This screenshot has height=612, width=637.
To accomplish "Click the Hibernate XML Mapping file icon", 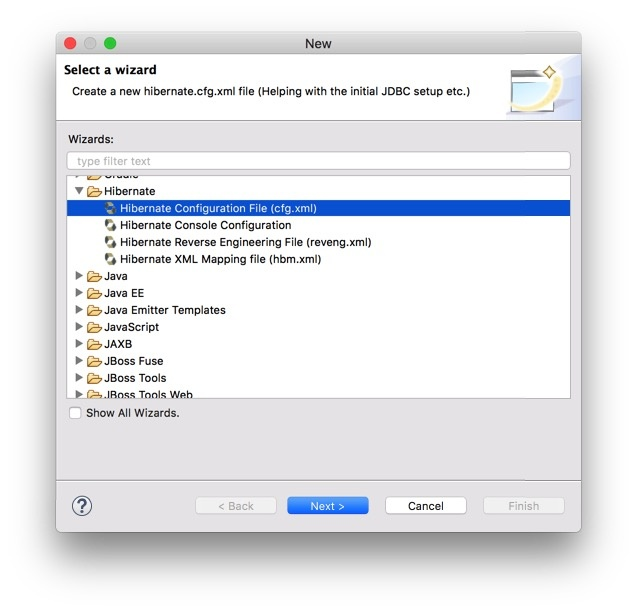I will pos(110,259).
